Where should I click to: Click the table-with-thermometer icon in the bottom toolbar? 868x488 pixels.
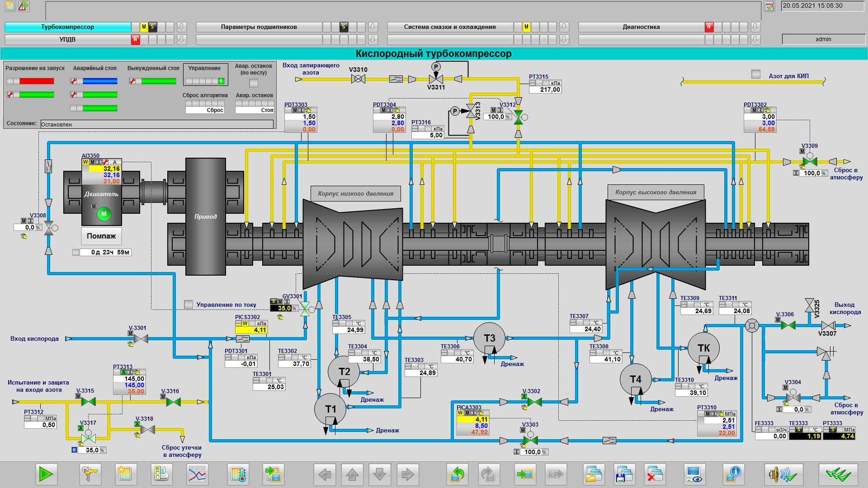[x=238, y=474]
